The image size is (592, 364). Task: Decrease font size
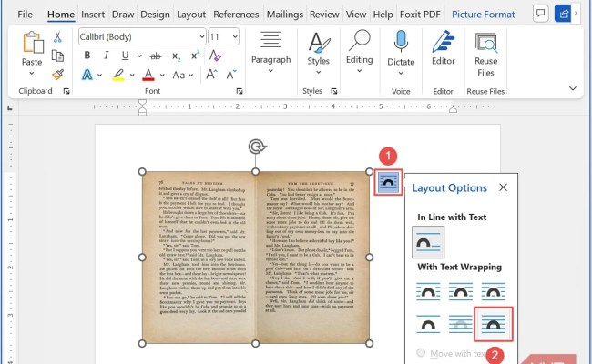click(x=231, y=75)
